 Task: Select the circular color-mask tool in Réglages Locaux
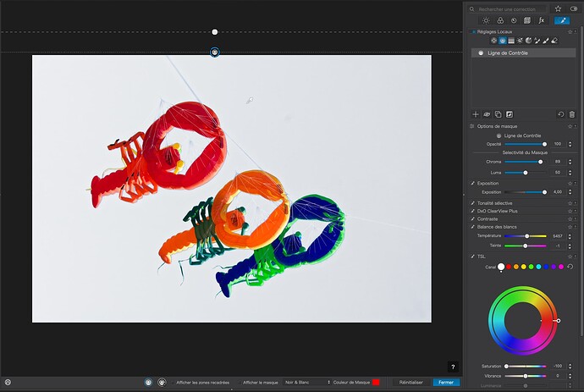(x=528, y=41)
